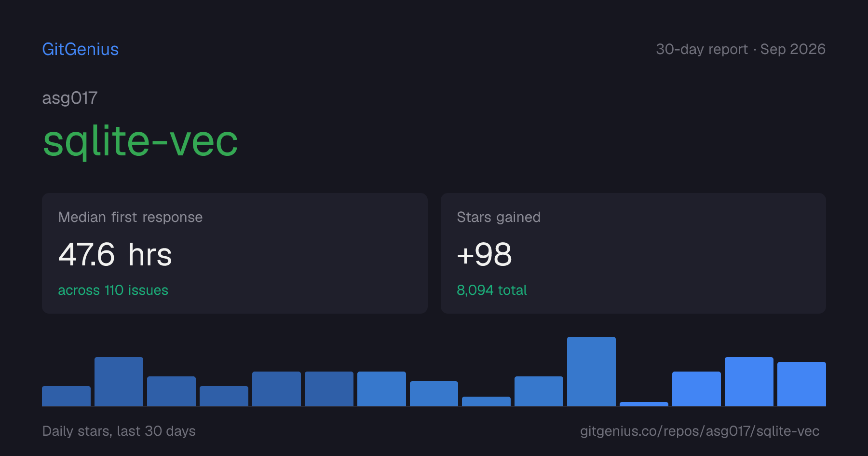The height and width of the screenshot is (456, 868).
Task: Select the asg017 owner name
Action: [x=70, y=98]
